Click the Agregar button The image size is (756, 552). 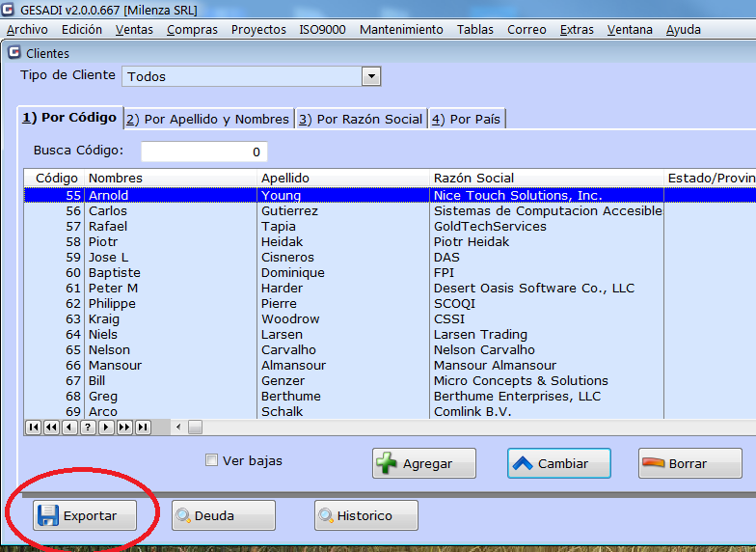[424, 463]
